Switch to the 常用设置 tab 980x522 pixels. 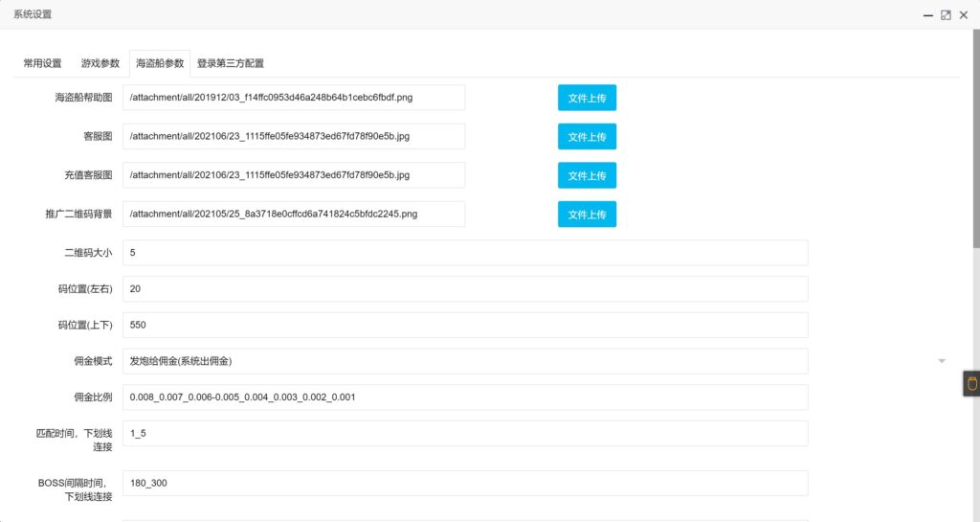tap(42, 63)
